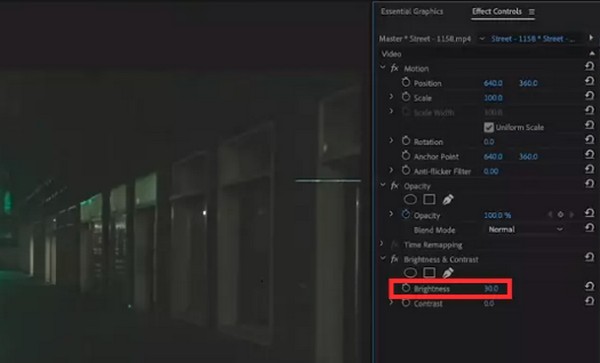This screenshot has width=600, height=363.
Task: Open the Blend Mode Normal dropdown
Action: pos(525,230)
